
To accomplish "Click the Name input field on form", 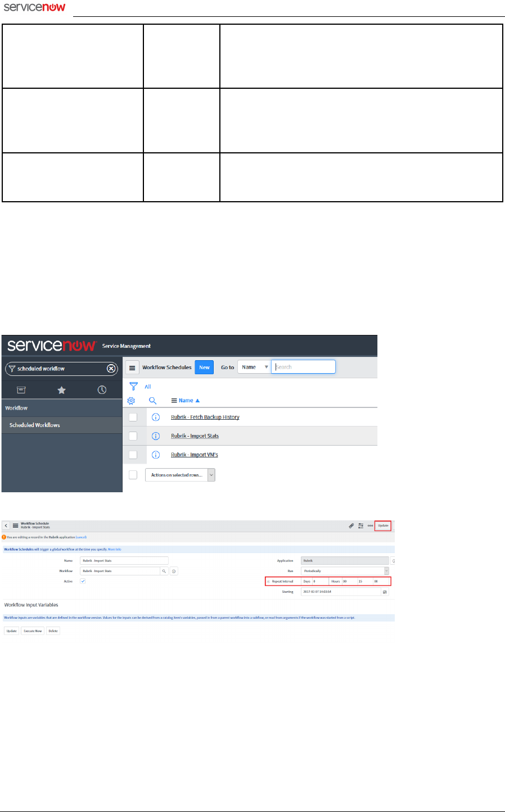I will 124,561.
